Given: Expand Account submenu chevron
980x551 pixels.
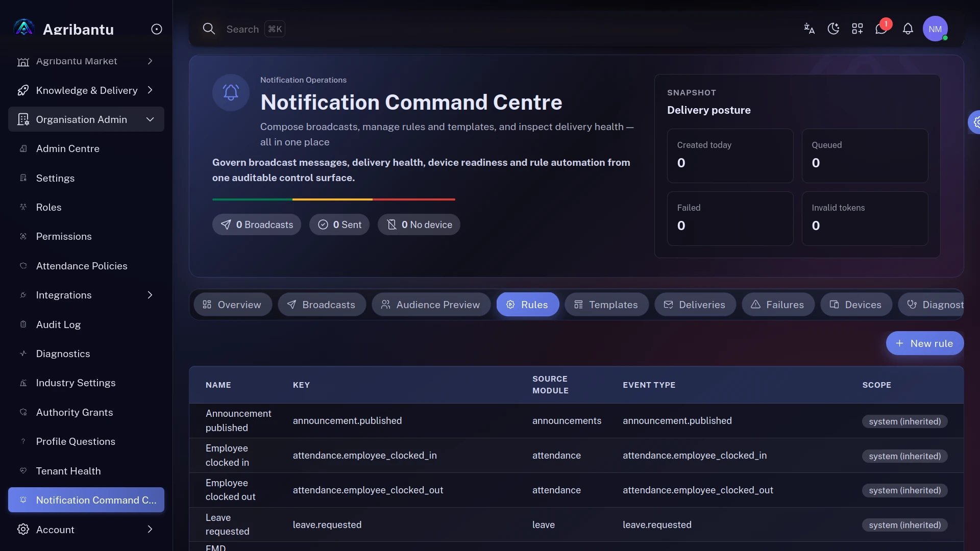Looking at the screenshot, I should 150,529.
